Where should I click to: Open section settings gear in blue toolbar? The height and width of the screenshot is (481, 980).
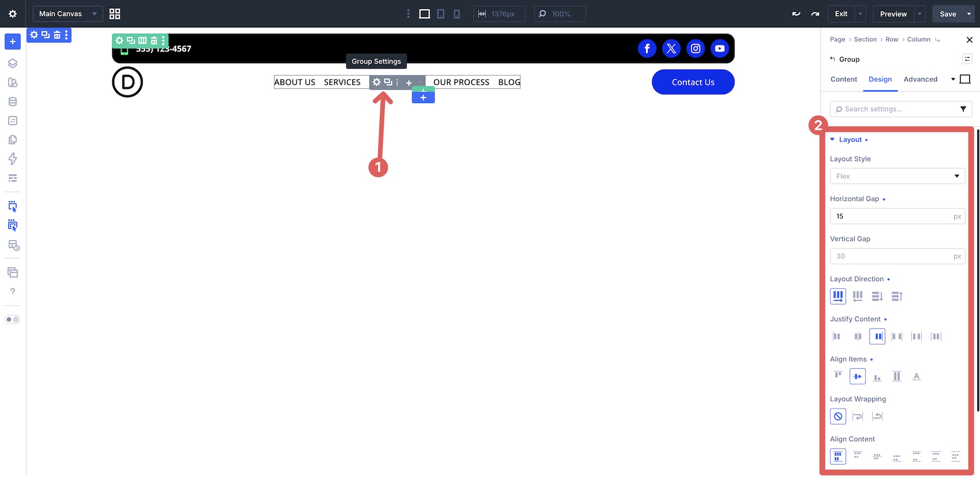tap(34, 34)
